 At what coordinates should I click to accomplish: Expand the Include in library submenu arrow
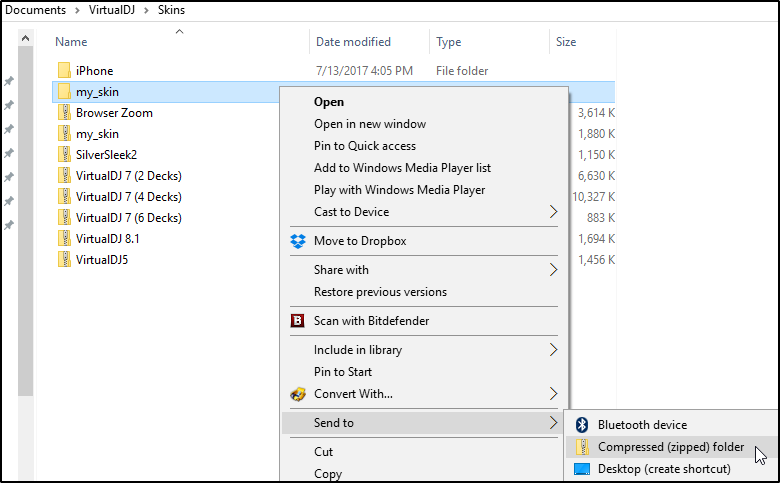tap(553, 350)
